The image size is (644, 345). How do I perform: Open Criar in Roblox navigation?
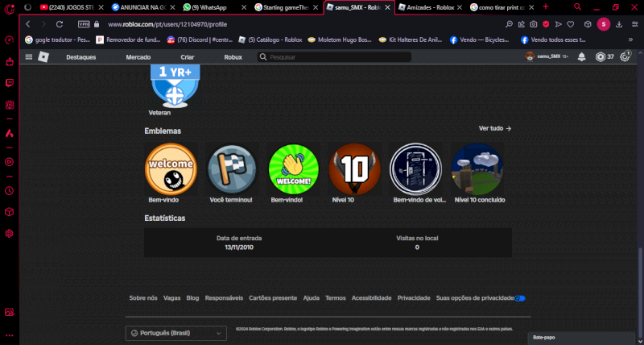click(188, 57)
